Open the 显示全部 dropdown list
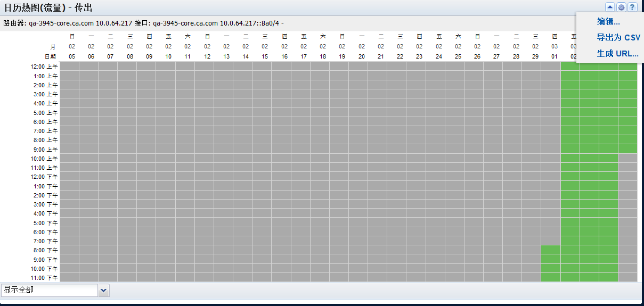644x306 pixels. click(55, 290)
